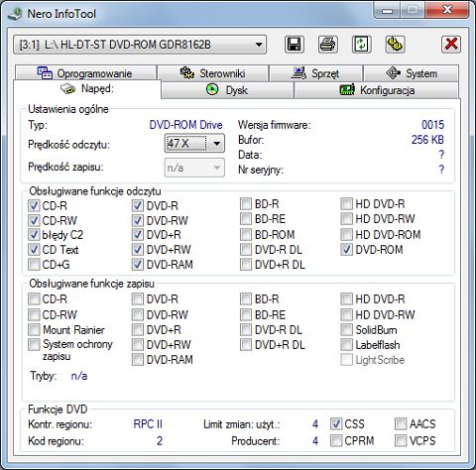The width and height of the screenshot is (476, 470).
Task: Switch to Sterowniki tab
Action: [212, 73]
